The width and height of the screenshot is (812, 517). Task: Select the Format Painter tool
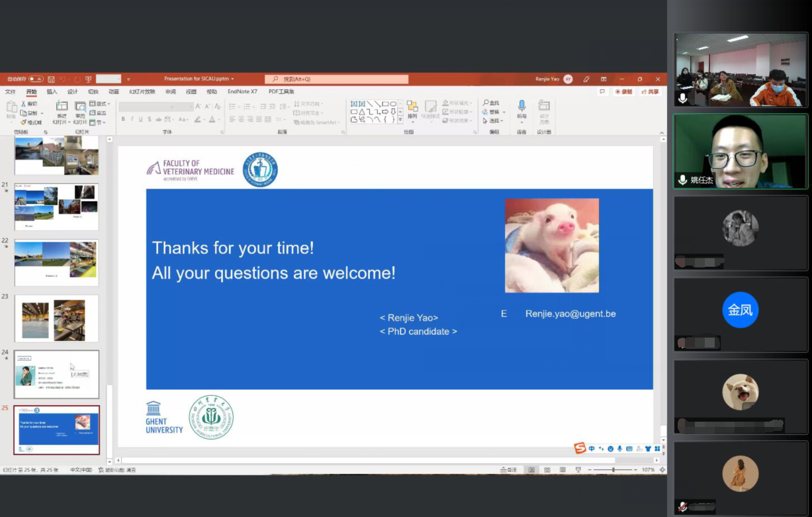point(32,122)
